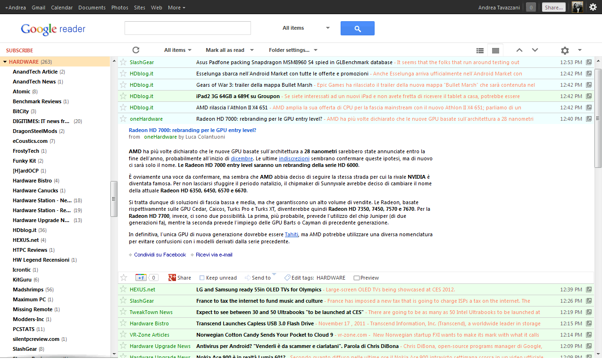Expand the More menu in top bar
Image resolution: width=602 pixels, height=364 pixels.
(x=176, y=8)
